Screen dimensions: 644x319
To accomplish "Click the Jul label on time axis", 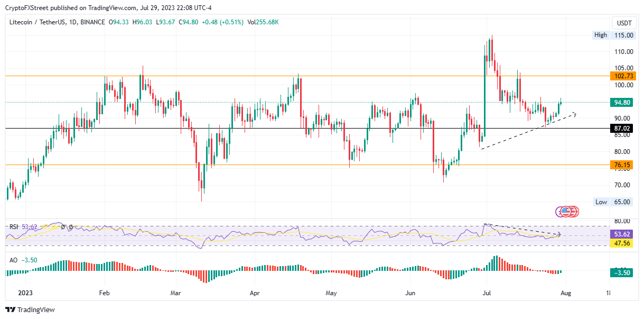I will (487, 293).
